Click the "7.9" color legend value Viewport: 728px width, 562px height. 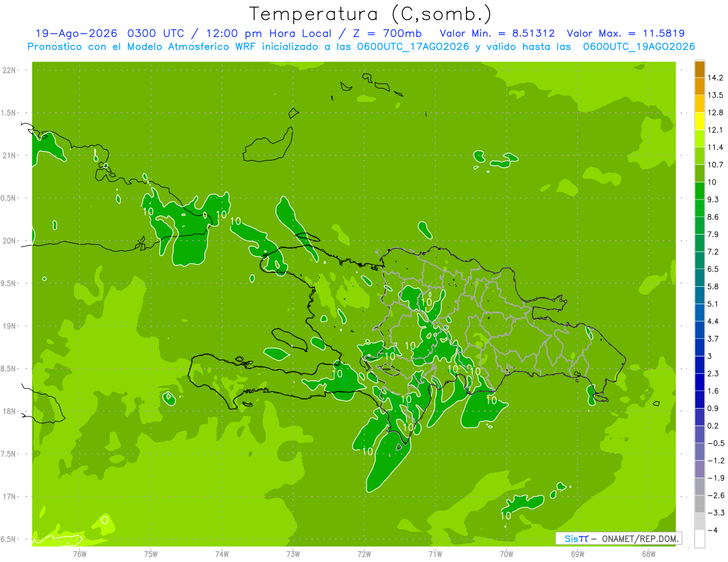coord(713,235)
